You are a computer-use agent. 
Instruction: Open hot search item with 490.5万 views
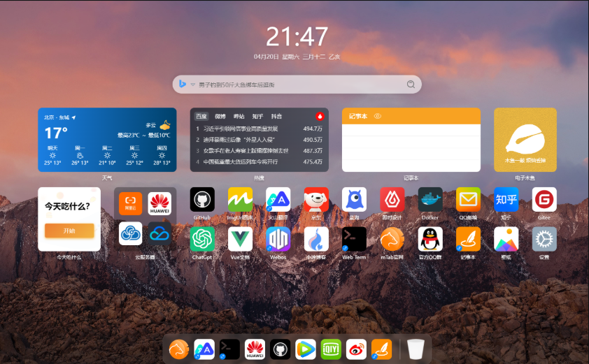click(260, 140)
